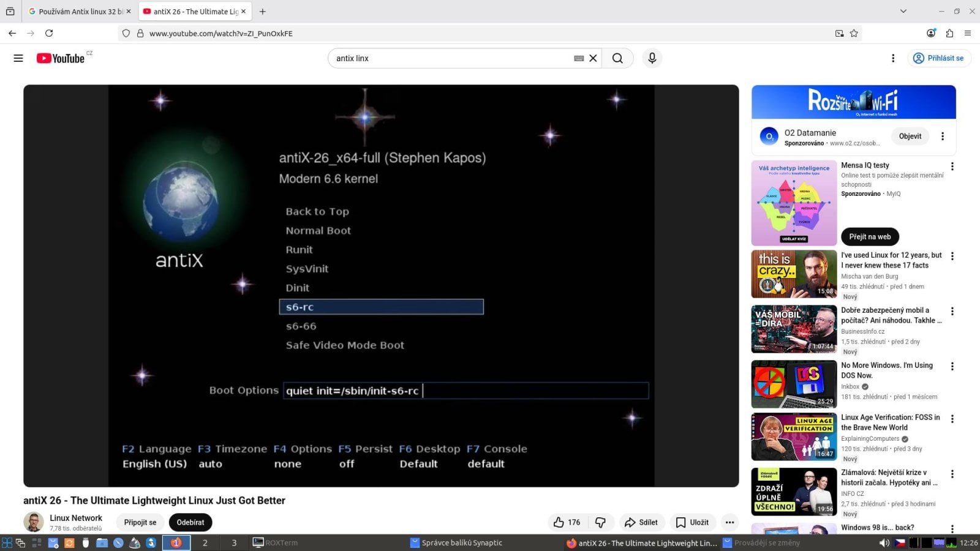The width and height of the screenshot is (980, 551).
Task: Submit the YouTube search with the magnifier
Action: coord(617,58)
